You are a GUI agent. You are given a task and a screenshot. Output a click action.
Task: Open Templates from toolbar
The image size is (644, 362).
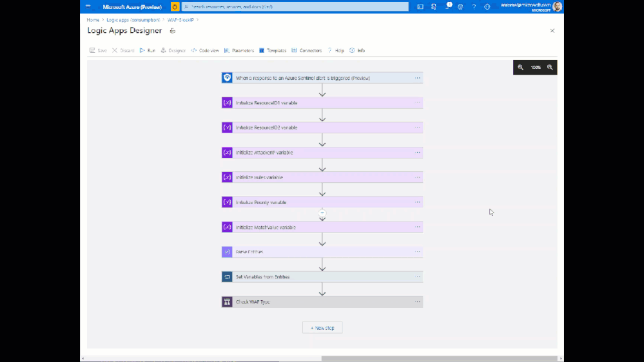pyautogui.click(x=273, y=50)
